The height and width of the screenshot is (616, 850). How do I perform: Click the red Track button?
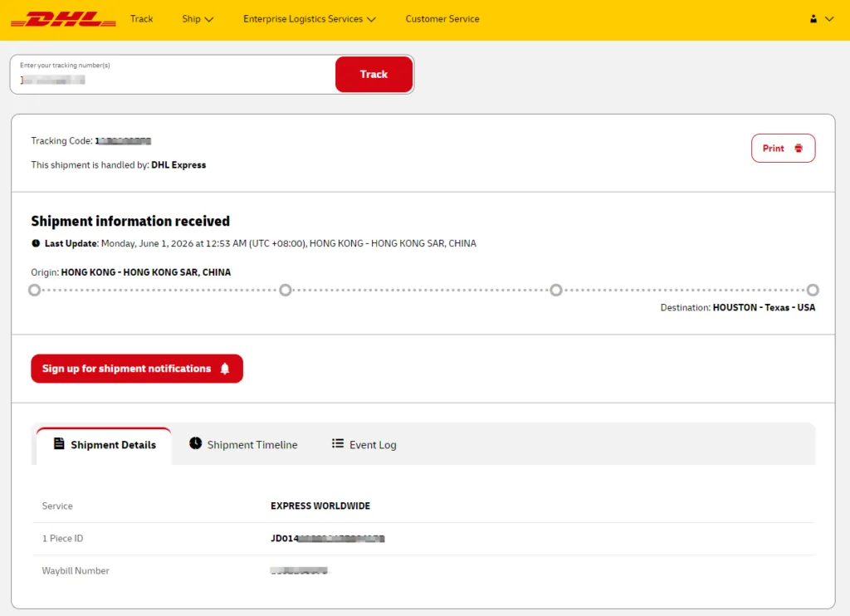[374, 74]
